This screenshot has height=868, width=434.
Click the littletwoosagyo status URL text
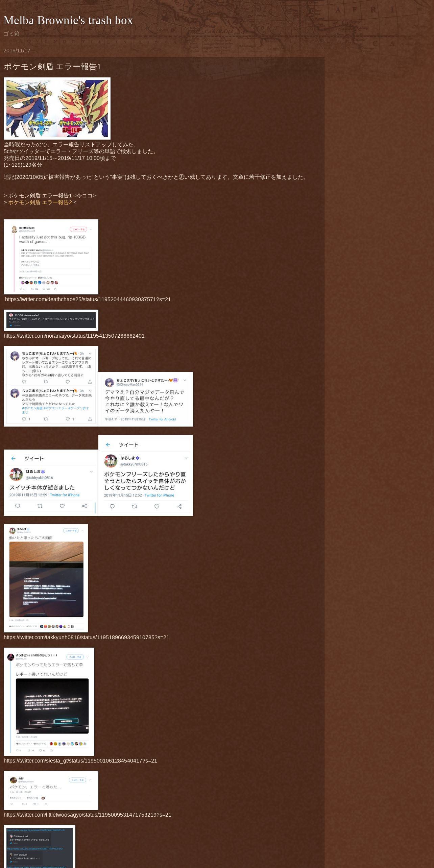click(88, 815)
